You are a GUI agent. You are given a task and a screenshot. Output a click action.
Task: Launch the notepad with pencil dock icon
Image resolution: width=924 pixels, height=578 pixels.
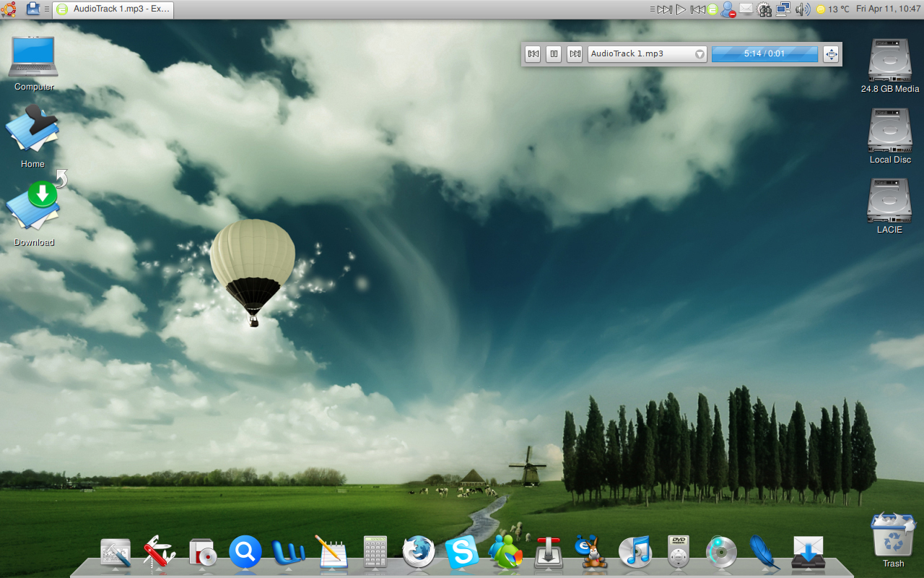tap(331, 553)
